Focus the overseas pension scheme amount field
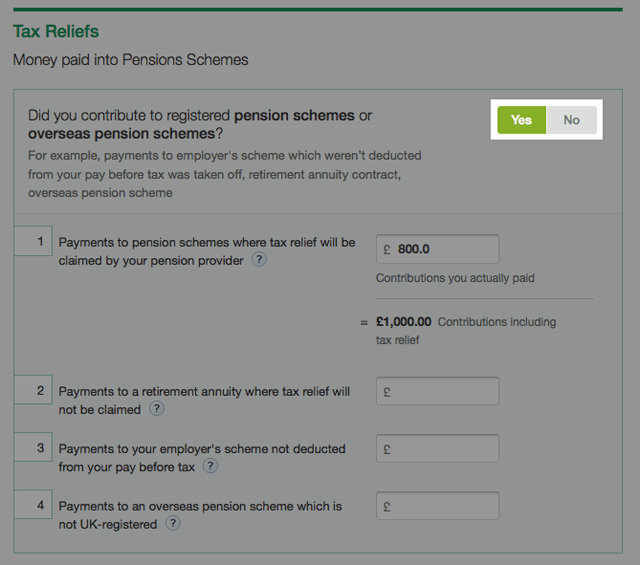 (437, 506)
